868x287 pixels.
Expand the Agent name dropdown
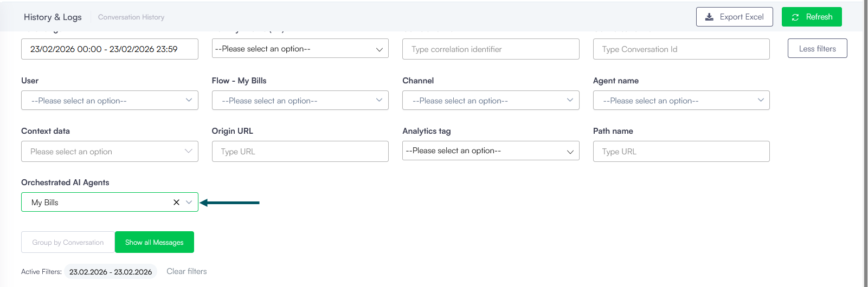coord(681,101)
